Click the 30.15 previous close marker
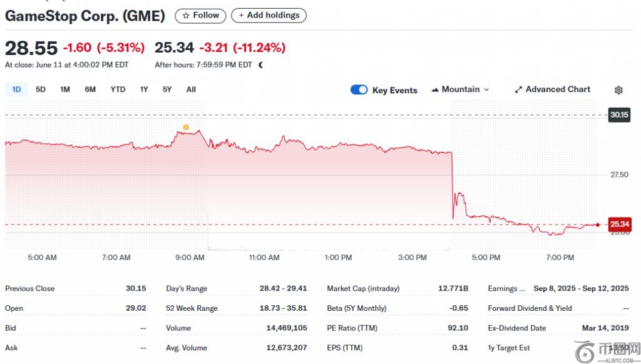 (620, 115)
